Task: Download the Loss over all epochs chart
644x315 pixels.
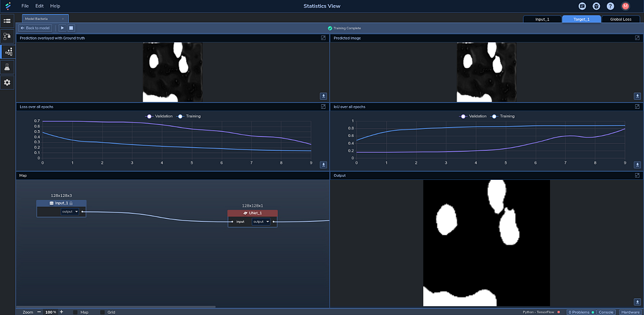Action: click(x=323, y=165)
